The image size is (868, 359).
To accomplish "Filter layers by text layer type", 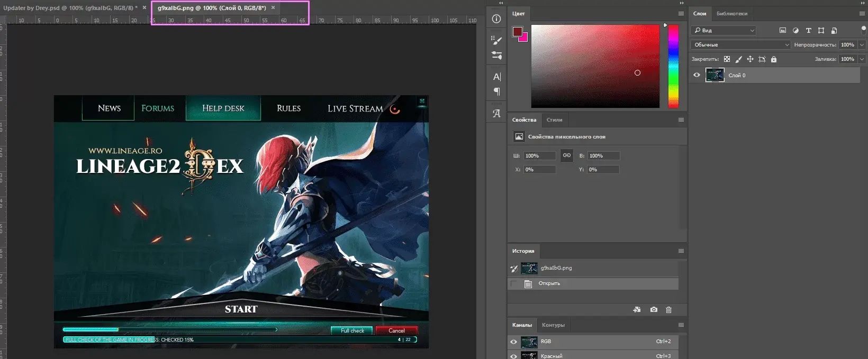I will 808,31.
